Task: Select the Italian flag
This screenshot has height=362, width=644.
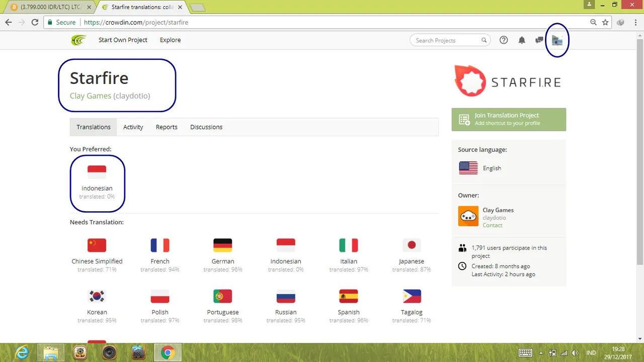Action: pyautogui.click(x=349, y=245)
